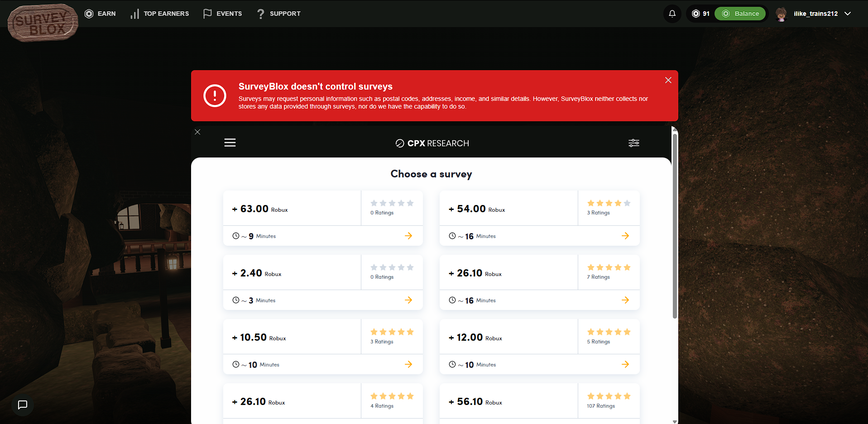868x424 pixels.
Task: Select the + 12.00 Robux survey card
Action: (540, 347)
